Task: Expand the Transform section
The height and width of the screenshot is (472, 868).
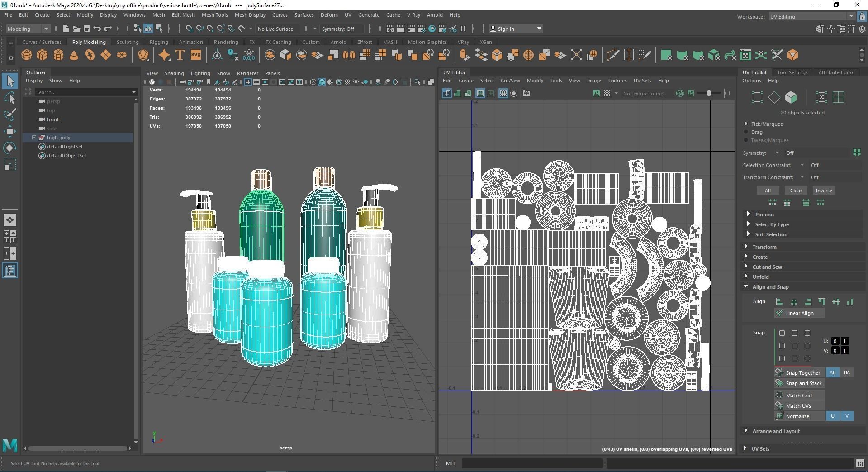Action: tap(764, 247)
